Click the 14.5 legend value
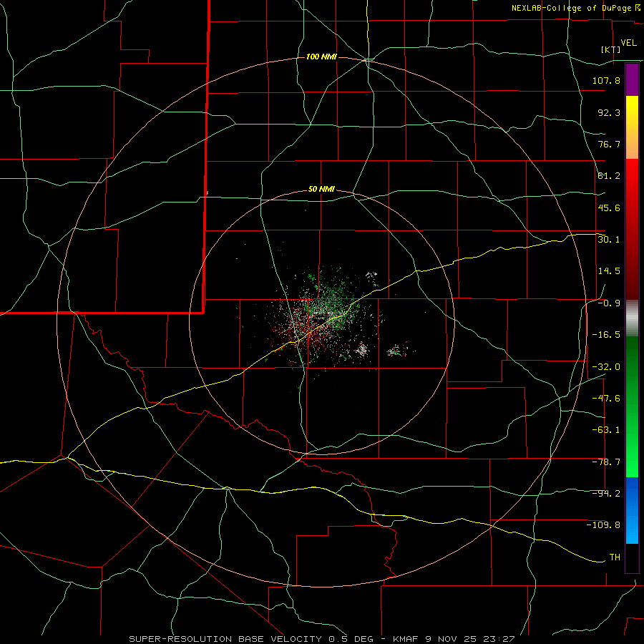This screenshot has height=644, width=644. (609, 271)
